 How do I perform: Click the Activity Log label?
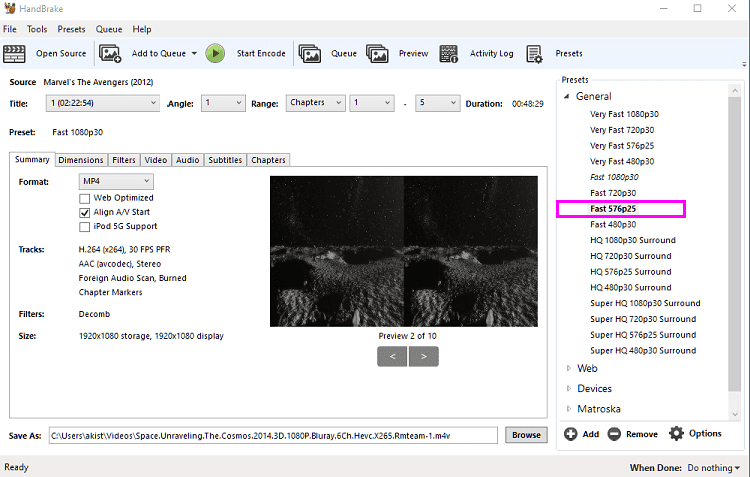pyautogui.click(x=492, y=54)
